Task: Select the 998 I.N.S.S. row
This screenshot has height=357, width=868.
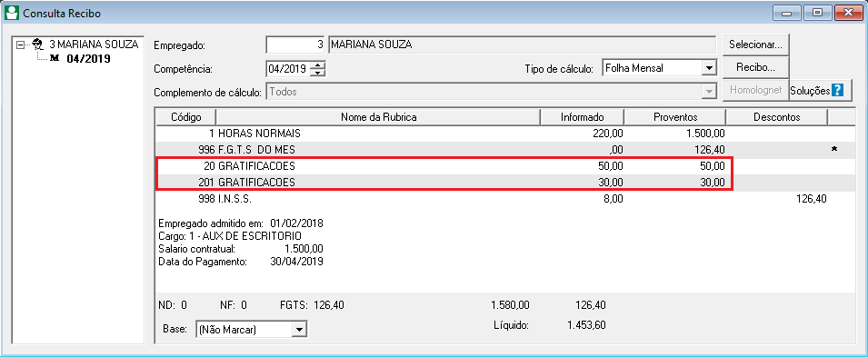Action: click(x=506, y=198)
